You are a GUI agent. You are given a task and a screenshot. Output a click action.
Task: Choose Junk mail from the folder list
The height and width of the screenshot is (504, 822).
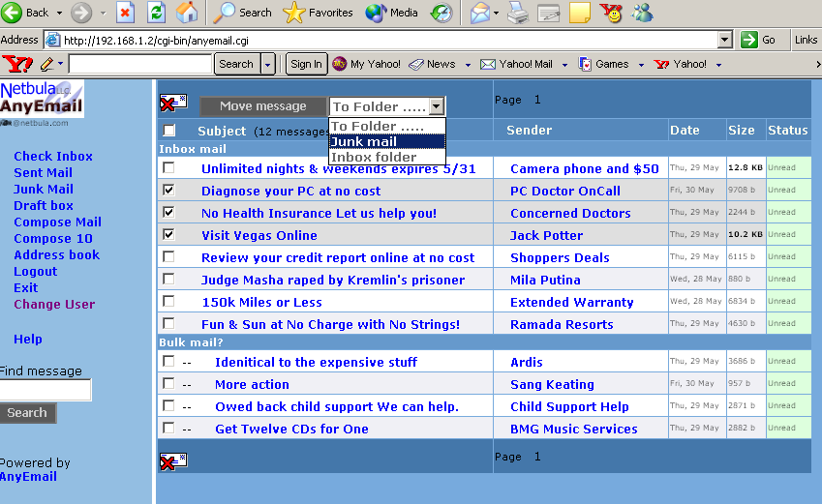pos(387,141)
